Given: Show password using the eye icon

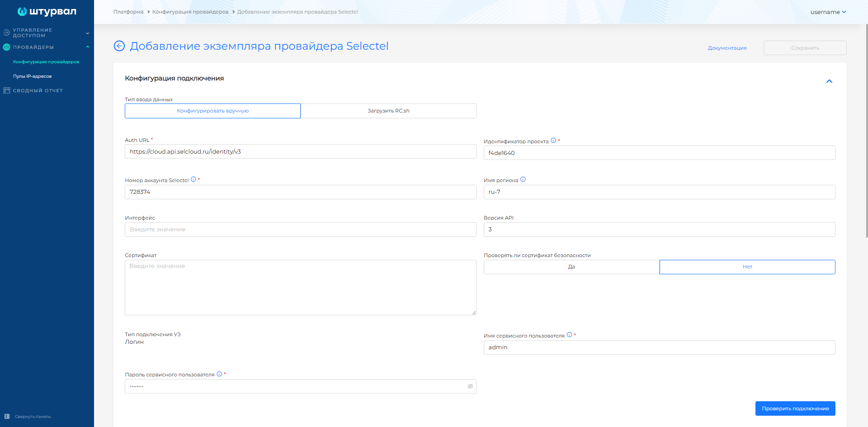Looking at the screenshot, I should coord(470,386).
